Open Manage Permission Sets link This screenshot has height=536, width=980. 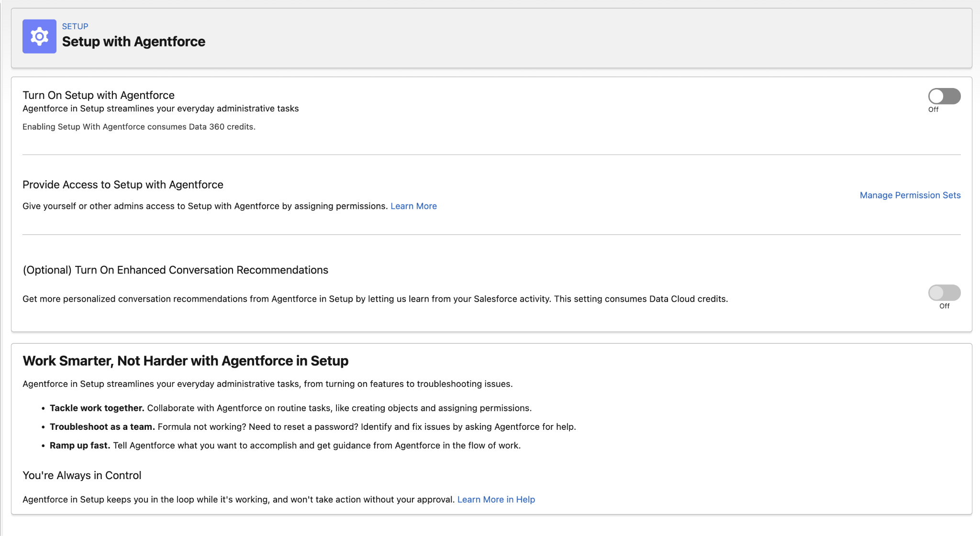point(910,195)
